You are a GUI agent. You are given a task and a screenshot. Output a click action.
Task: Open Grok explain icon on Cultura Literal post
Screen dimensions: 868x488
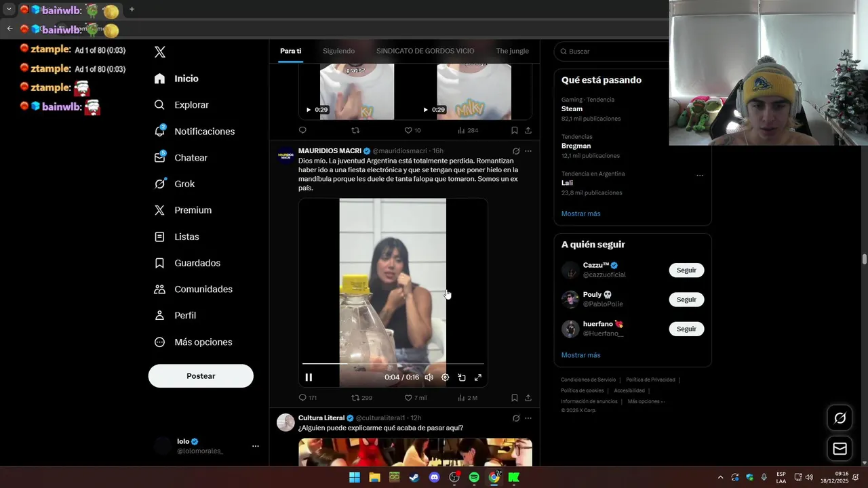516,418
